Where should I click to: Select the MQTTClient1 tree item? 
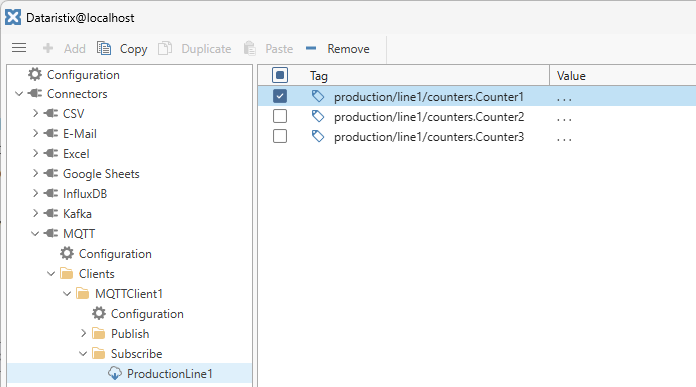click(x=129, y=294)
